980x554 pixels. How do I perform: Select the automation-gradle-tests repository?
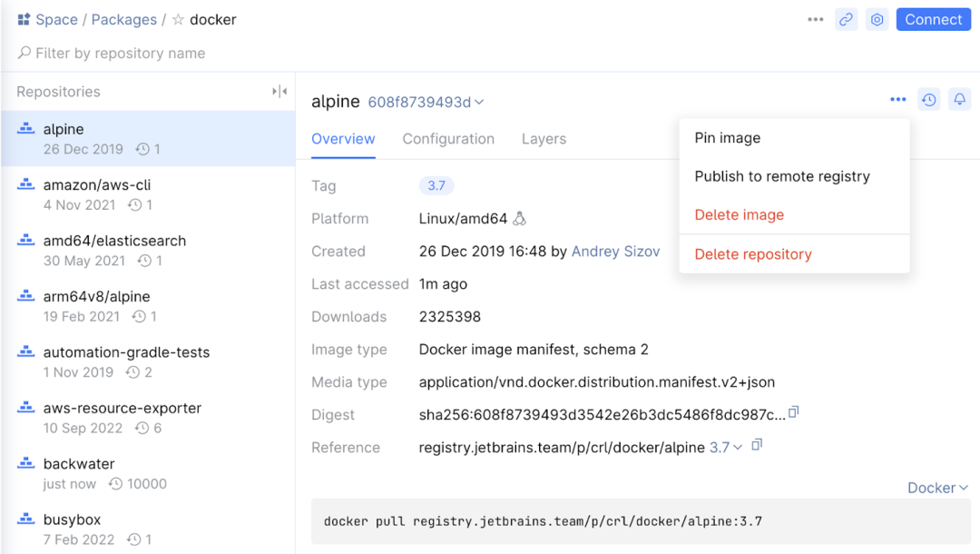(x=148, y=361)
